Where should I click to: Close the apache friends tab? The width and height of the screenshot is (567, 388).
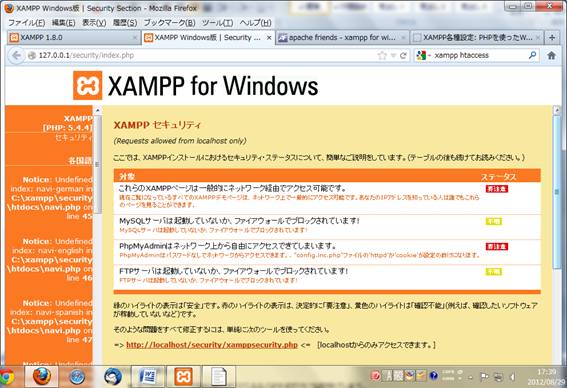404,38
